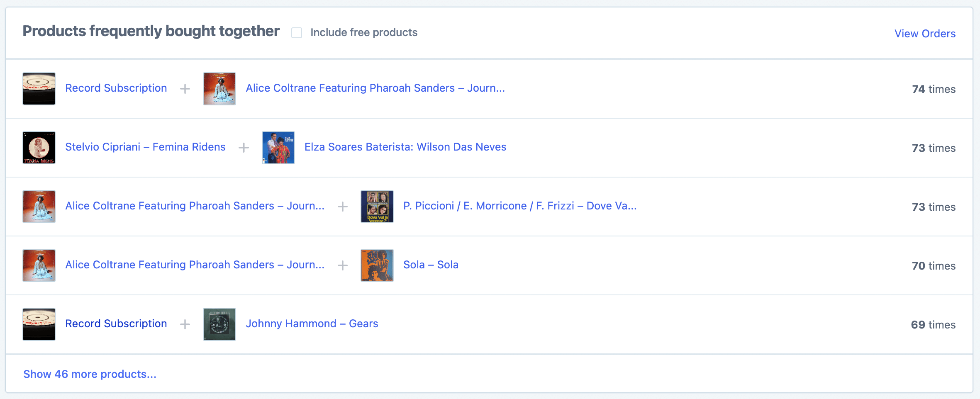Click the plus between Femina Ridens and Elza Soares
The width and height of the screenshot is (980, 399).
(x=244, y=147)
